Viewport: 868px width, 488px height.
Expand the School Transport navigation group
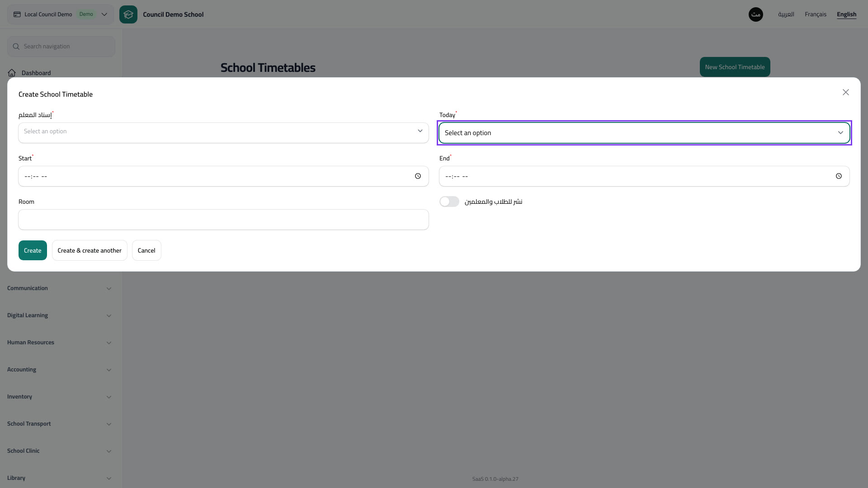tap(59, 424)
